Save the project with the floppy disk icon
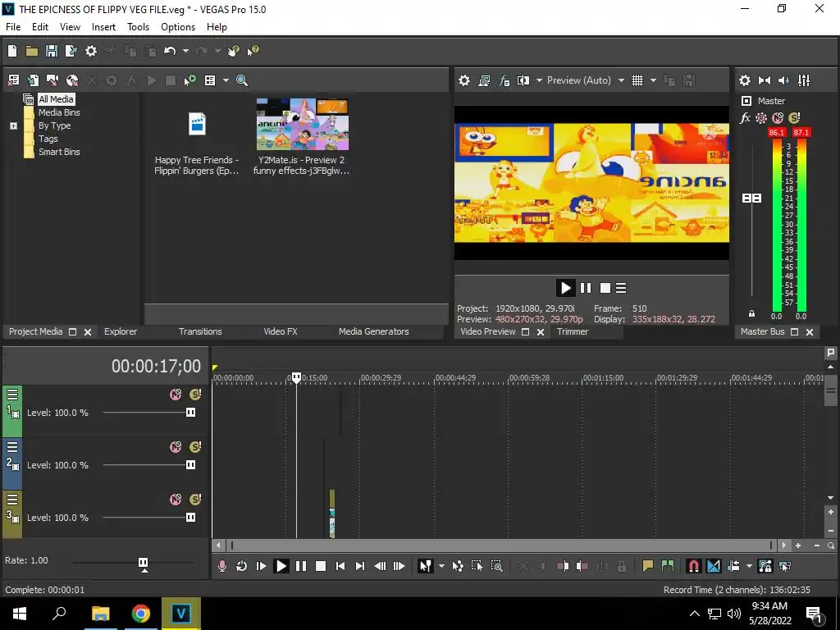 52,51
